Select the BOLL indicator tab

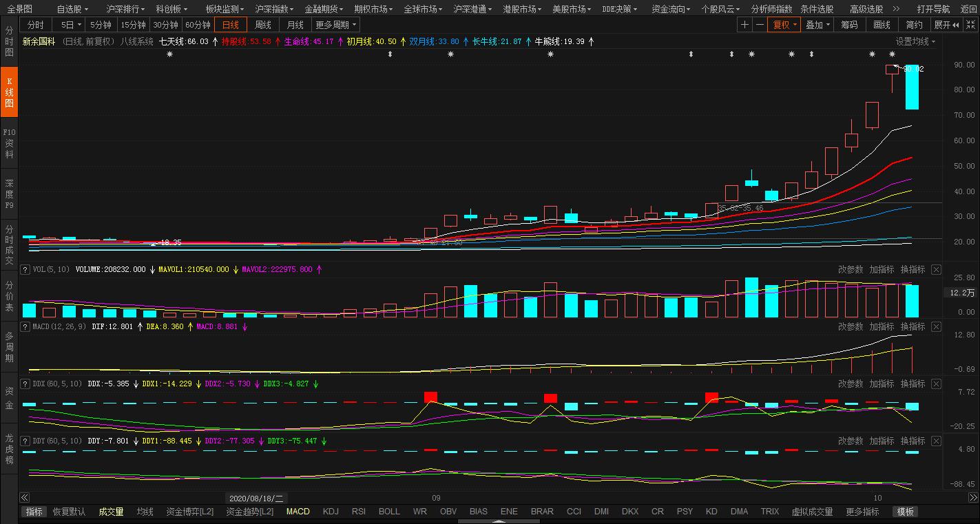(x=389, y=512)
